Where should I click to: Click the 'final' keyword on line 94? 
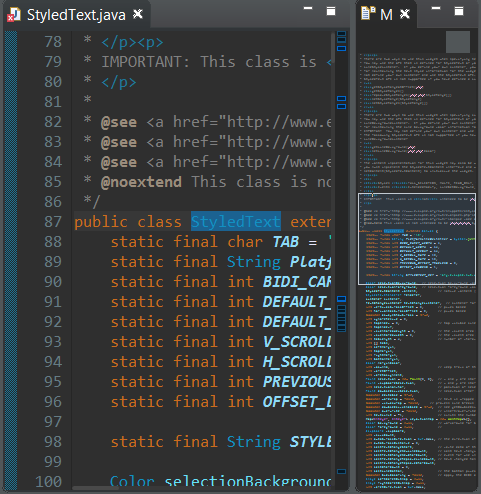click(195, 362)
